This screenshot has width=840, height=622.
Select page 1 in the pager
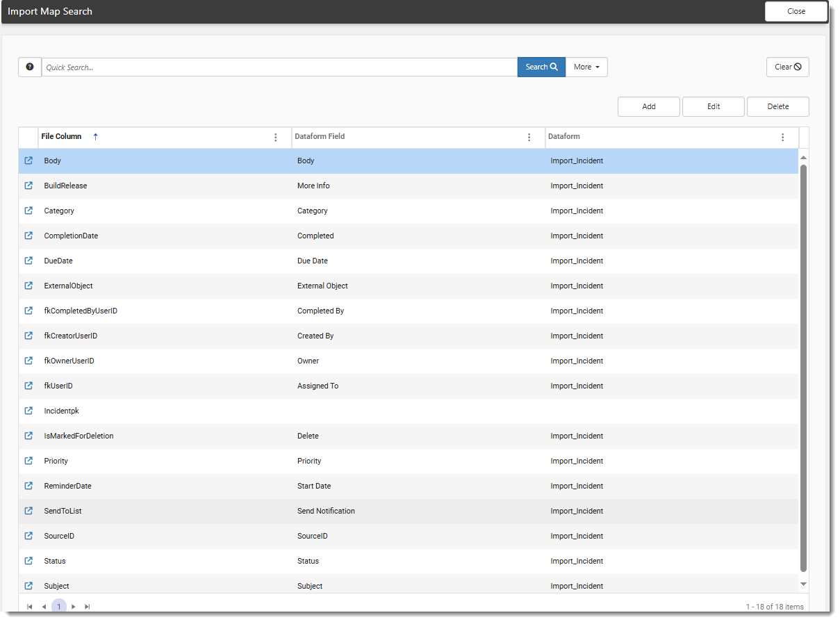pyautogui.click(x=59, y=607)
